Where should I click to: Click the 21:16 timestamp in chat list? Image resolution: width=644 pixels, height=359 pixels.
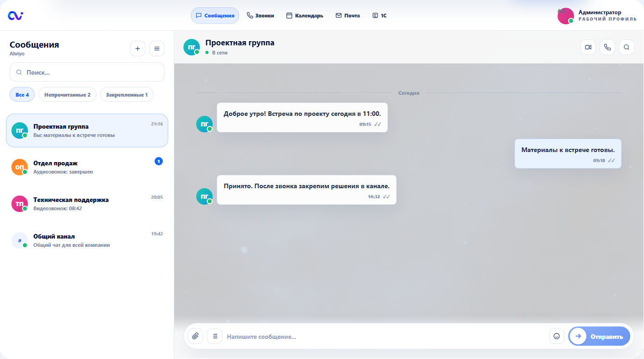point(157,124)
